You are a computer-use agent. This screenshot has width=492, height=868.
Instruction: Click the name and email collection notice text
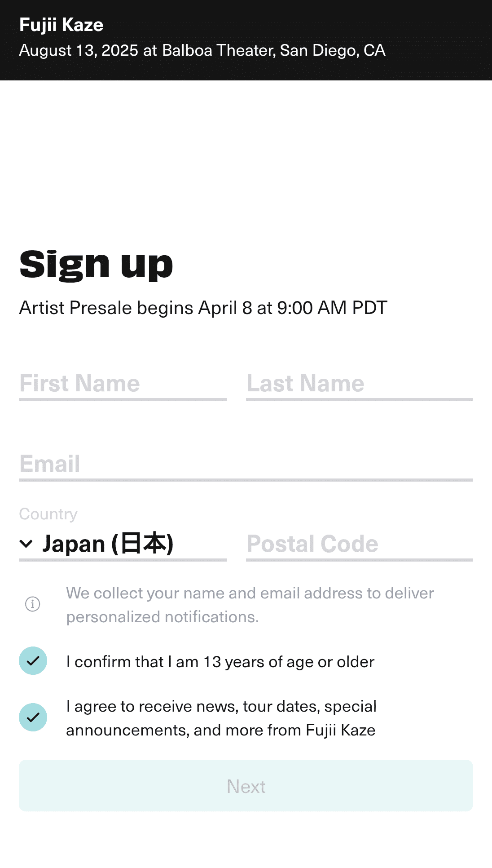250,605
